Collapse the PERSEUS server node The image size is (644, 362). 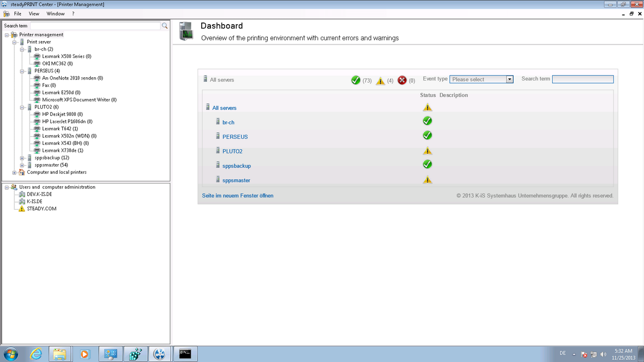coord(21,71)
